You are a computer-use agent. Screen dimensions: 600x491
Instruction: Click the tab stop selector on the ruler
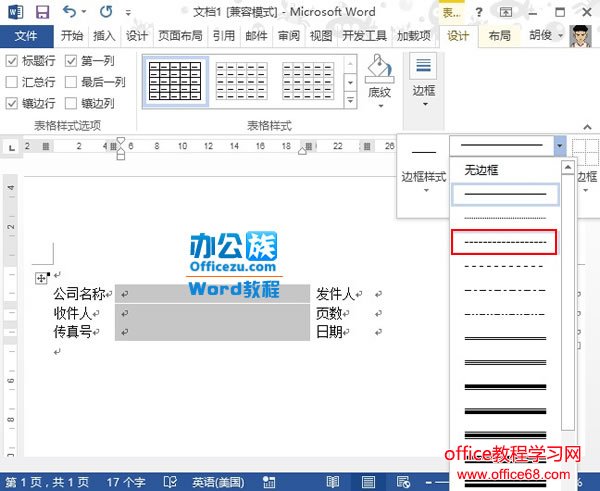[12, 147]
